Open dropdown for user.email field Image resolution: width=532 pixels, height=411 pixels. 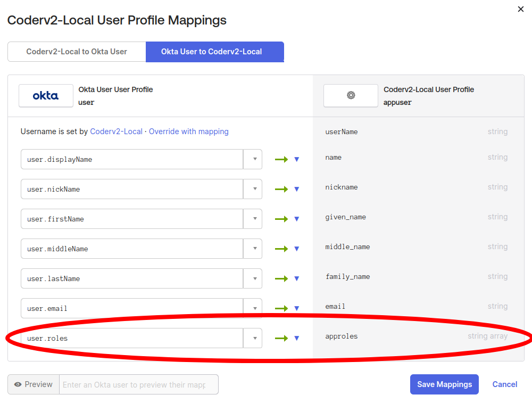point(253,308)
